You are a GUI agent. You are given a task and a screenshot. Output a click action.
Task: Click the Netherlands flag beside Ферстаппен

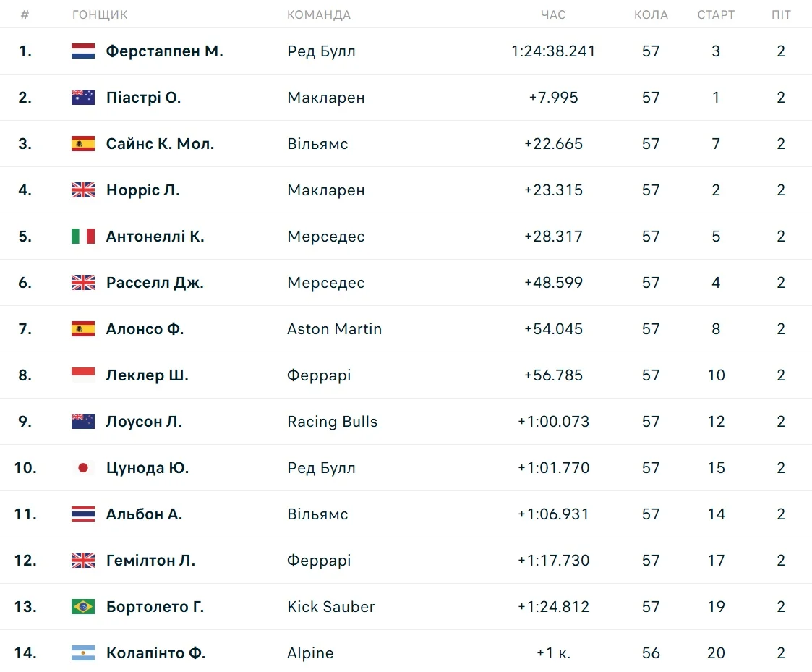point(83,51)
